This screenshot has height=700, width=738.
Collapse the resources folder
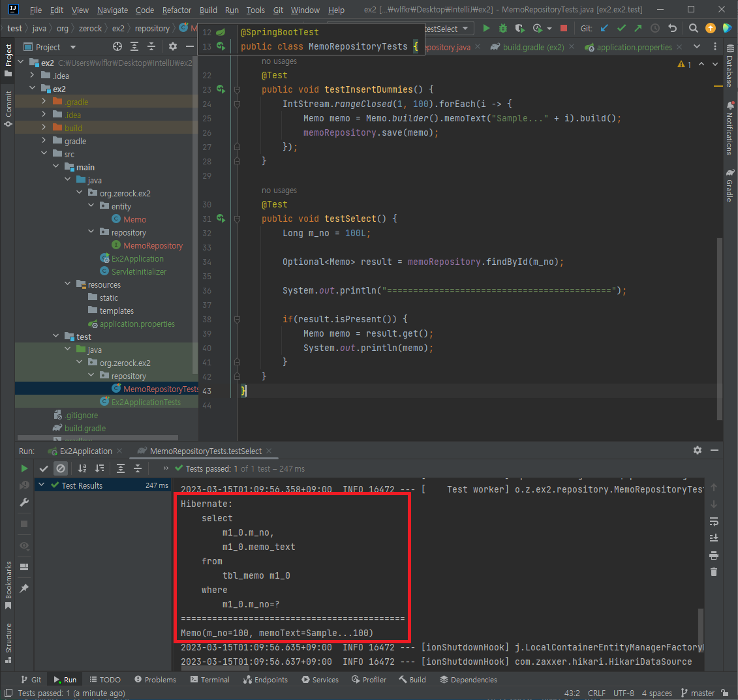click(x=67, y=284)
